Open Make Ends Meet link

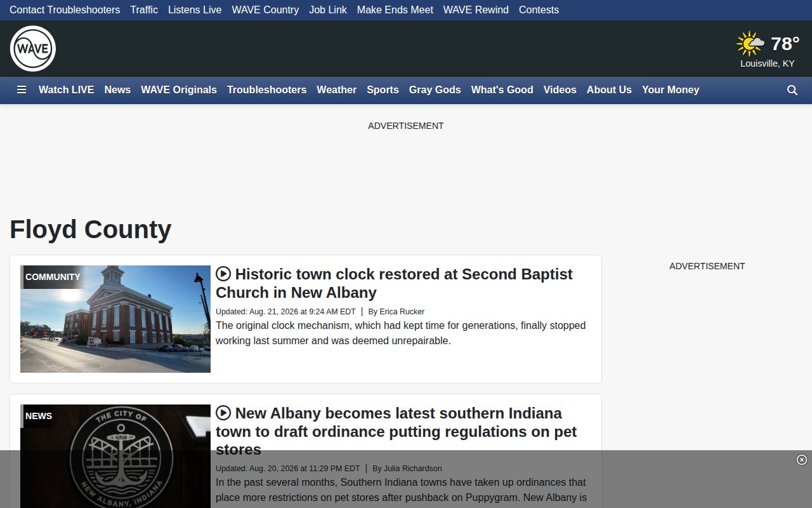click(x=395, y=10)
